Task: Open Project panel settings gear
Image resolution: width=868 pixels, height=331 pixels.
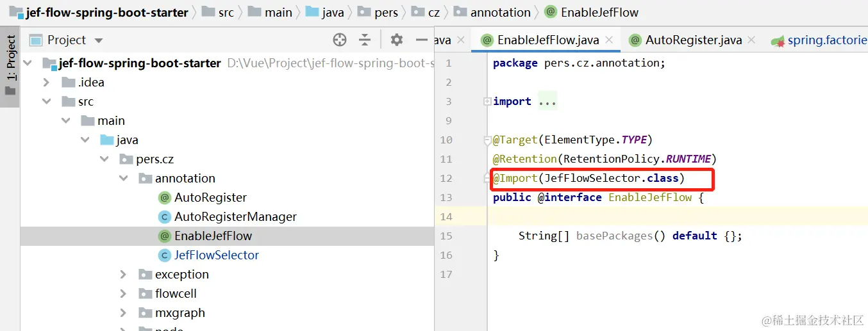Action: pyautogui.click(x=397, y=40)
